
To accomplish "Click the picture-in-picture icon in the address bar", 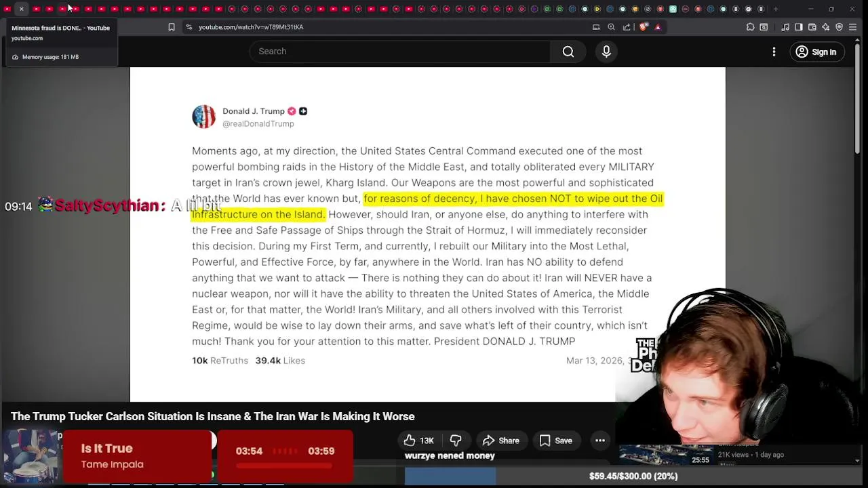I will coord(596,27).
